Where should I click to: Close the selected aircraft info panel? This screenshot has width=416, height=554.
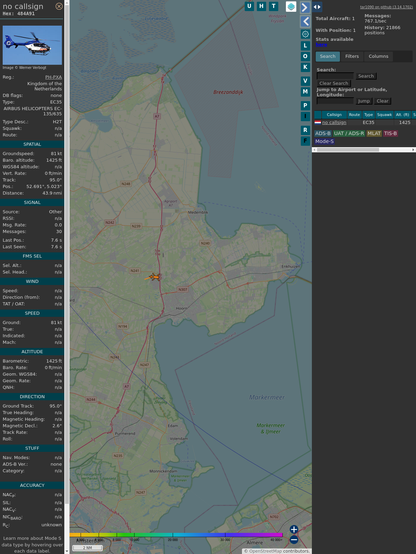point(59,6)
